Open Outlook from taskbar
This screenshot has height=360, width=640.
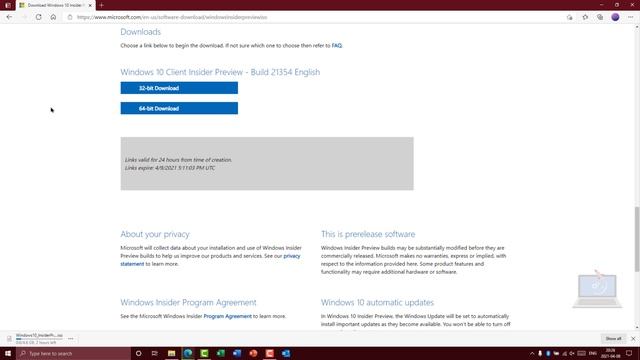point(286,353)
